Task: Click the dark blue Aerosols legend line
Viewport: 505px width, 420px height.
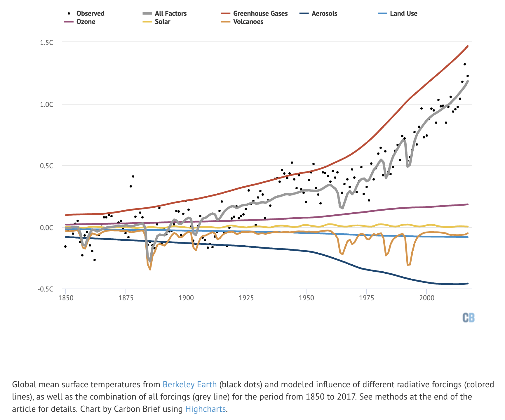Action: point(304,13)
